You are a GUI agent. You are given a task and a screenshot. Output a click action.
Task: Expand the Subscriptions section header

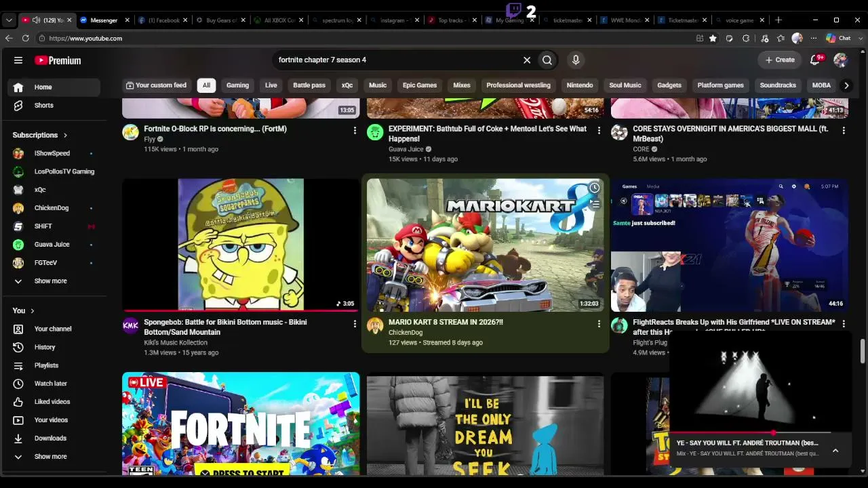pos(41,135)
